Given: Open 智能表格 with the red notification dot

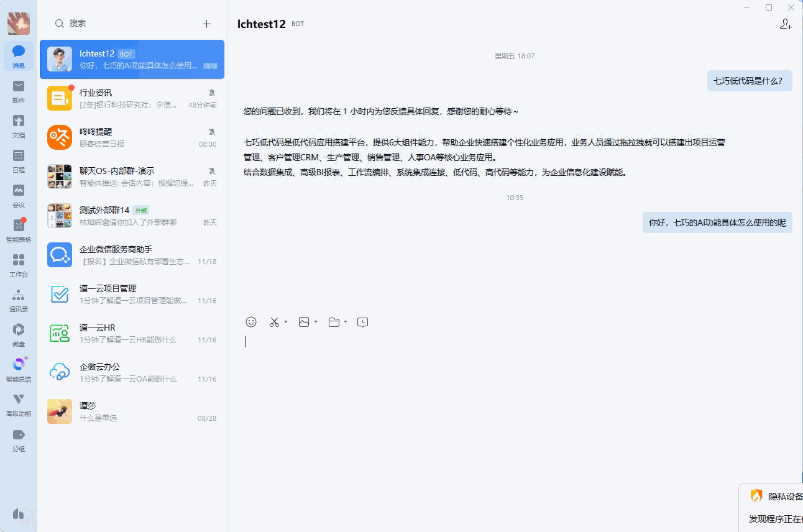Looking at the screenshot, I should [x=18, y=227].
